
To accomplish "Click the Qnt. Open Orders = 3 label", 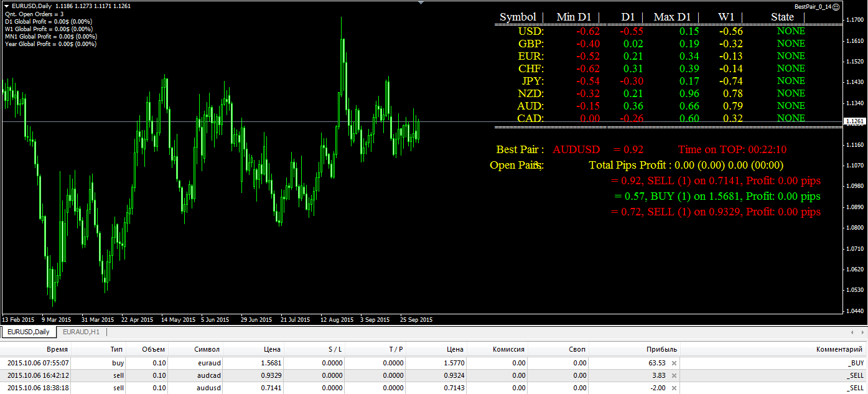I will tap(34, 14).
